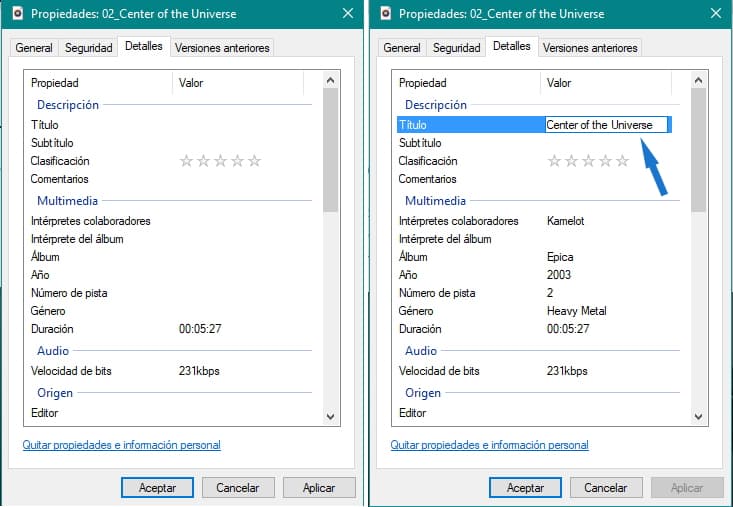
Task: Click the Título text field containing 'Center of the Universe'
Action: click(x=605, y=125)
